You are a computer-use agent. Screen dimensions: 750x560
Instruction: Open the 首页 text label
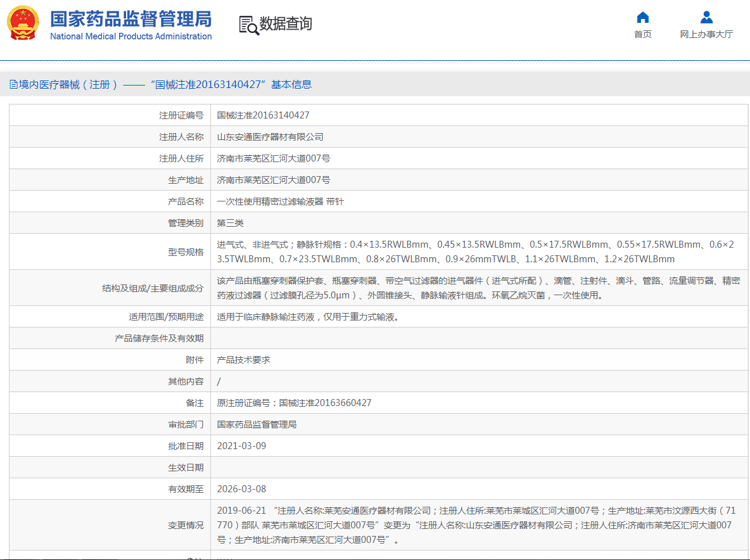click(x=642, y=34)
